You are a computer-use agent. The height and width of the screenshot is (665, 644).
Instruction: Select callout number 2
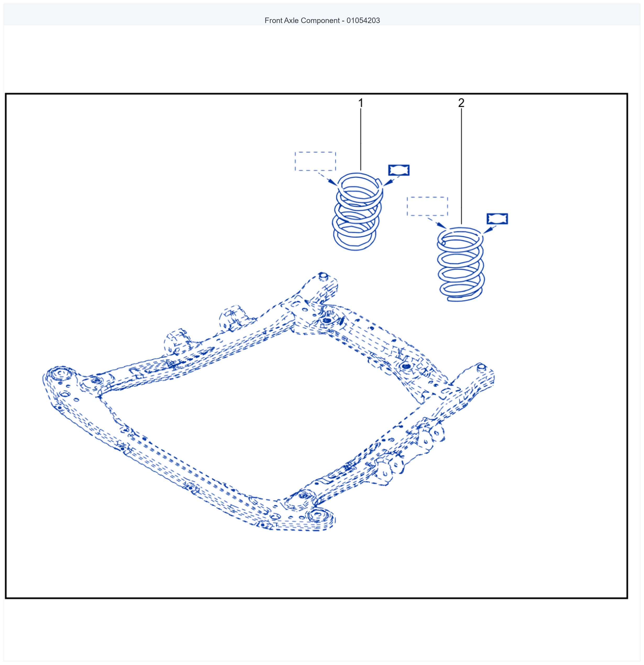pos(461,103)
